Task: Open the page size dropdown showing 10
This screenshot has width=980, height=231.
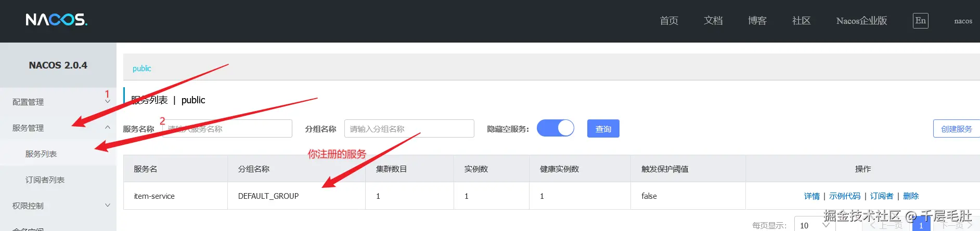Action: [815, 225]
